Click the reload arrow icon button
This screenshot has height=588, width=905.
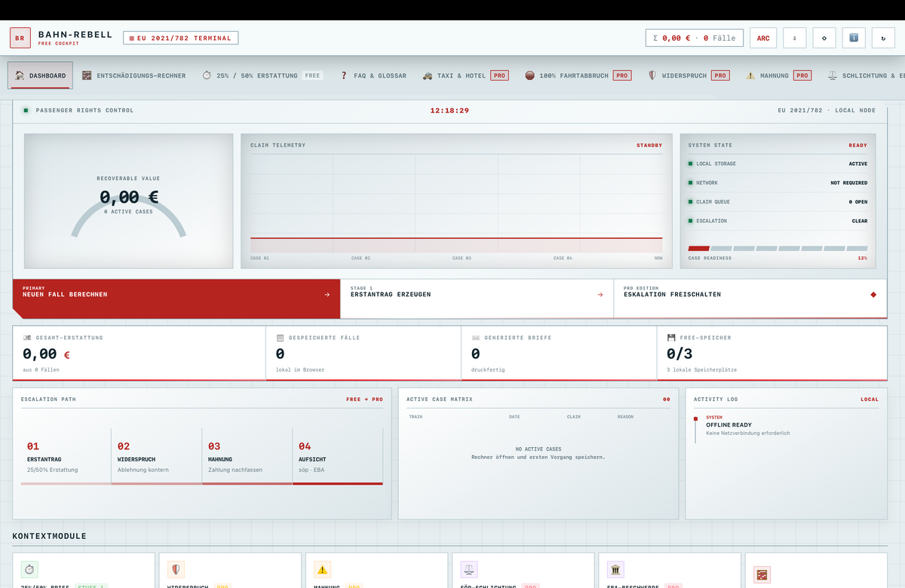(883, 38)
